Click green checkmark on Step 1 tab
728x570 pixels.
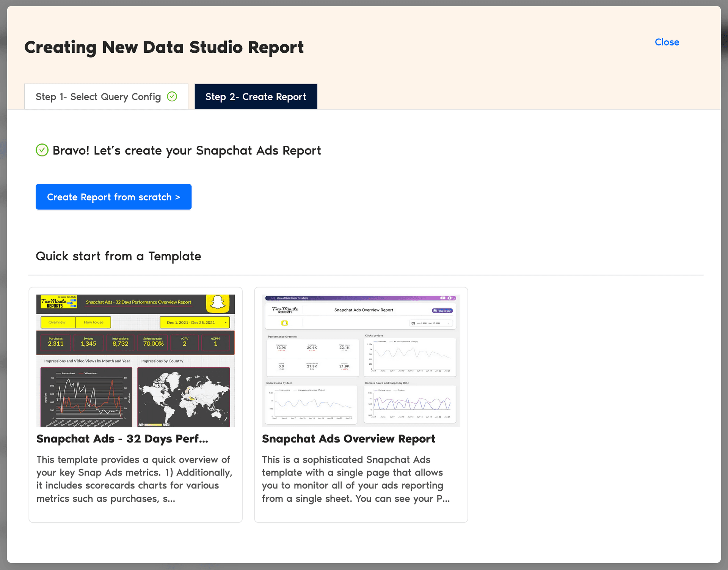click(172, 96)
